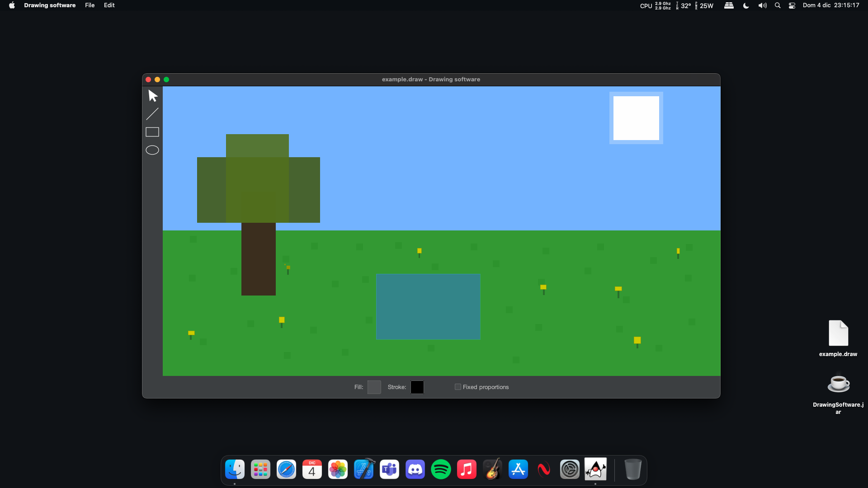The image size is (868, 488).
Task: Open Control Center in menu bar
Action: click(x=792, y=5)
